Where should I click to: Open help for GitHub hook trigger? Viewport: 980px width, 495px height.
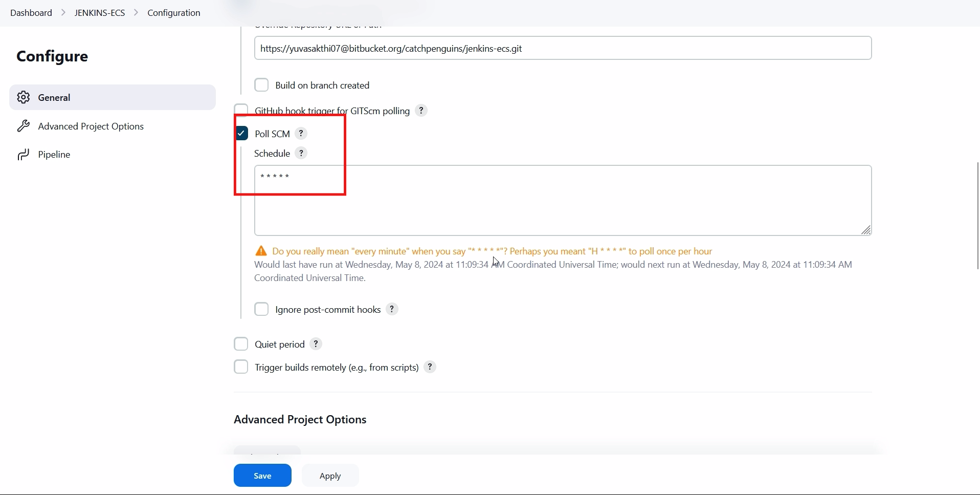click(421, 111)
